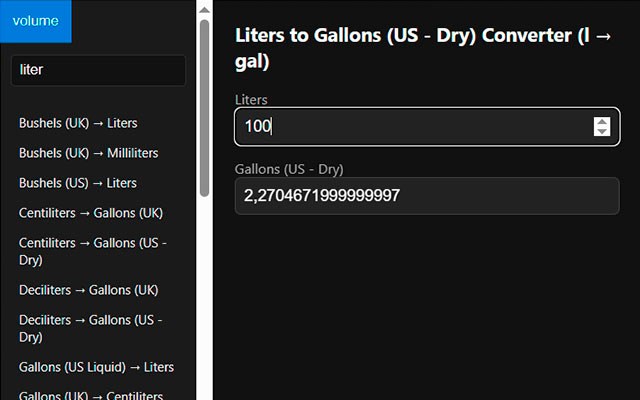The image size is (640, 400).
Task: Click the Gallons (US - Dry) result field
Action: pyautogui.click(x=427, y=196)
